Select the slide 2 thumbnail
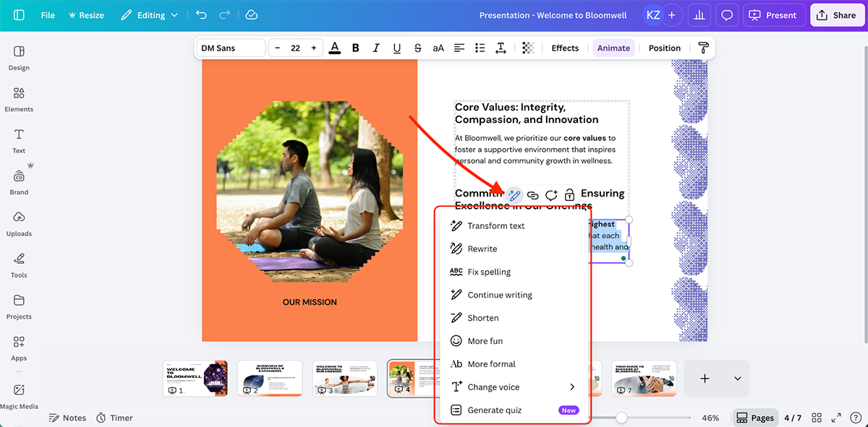The width and height of the screenshot is (868, 427). point(270,378)
